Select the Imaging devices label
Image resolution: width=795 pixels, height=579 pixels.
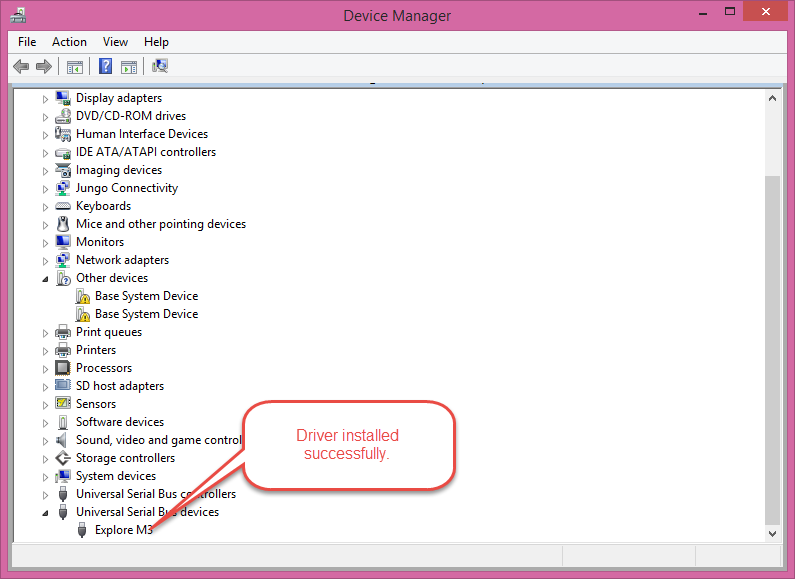119,170
